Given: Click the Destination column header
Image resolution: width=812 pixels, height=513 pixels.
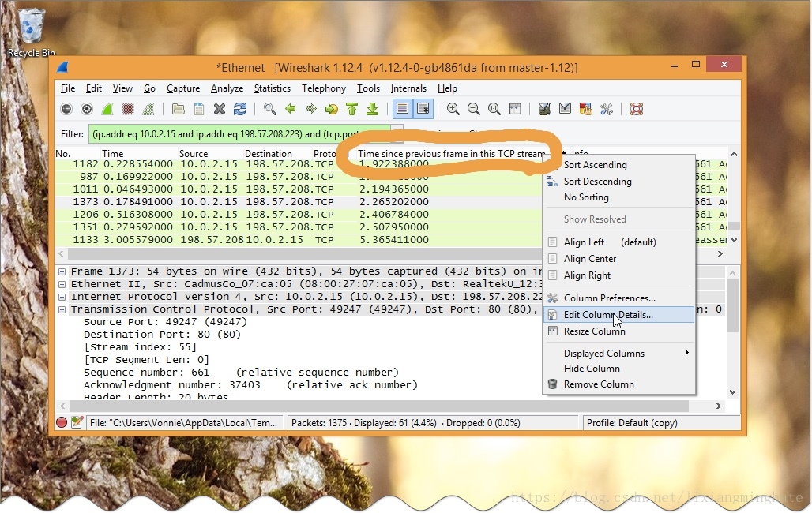Looking at the screenshot, I should (x=277, y=154).
